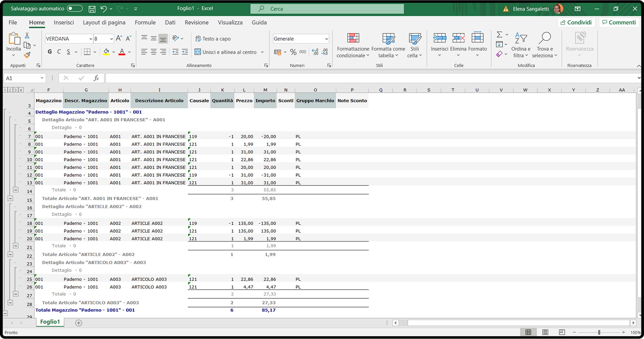Click the Commenti button
The width and height of the screenshot is (644, 339).
click(x=619, y=23)
